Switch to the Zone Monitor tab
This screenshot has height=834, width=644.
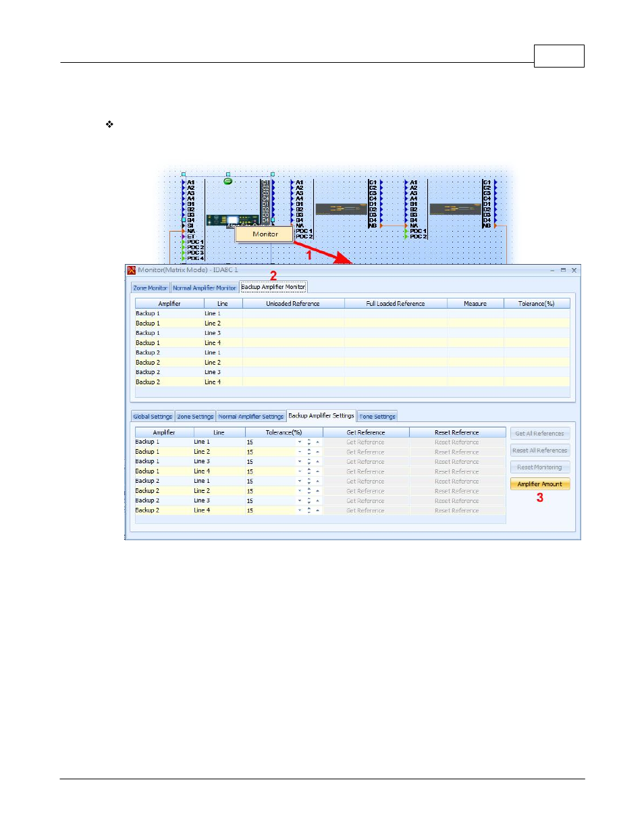[150, 288]
